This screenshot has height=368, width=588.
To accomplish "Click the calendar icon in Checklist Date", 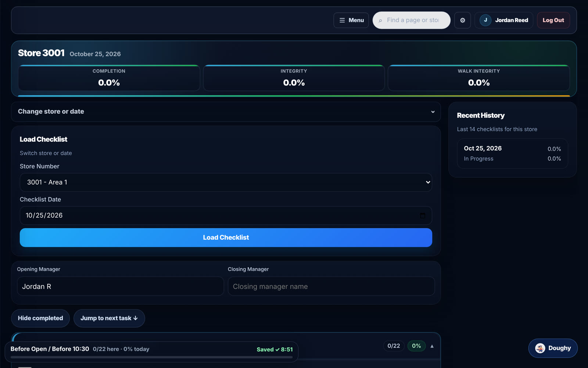I will 422,215.
